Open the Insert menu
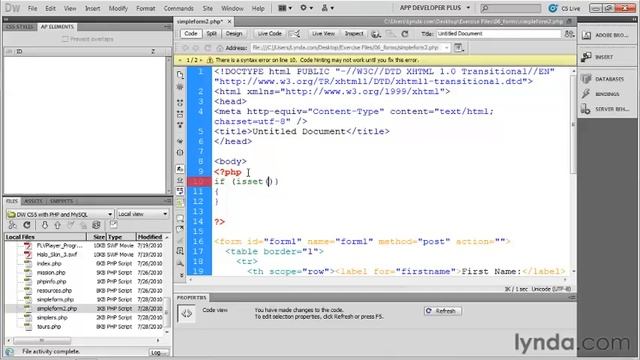This screenshot has width=640, height=360. pos(93,8)
